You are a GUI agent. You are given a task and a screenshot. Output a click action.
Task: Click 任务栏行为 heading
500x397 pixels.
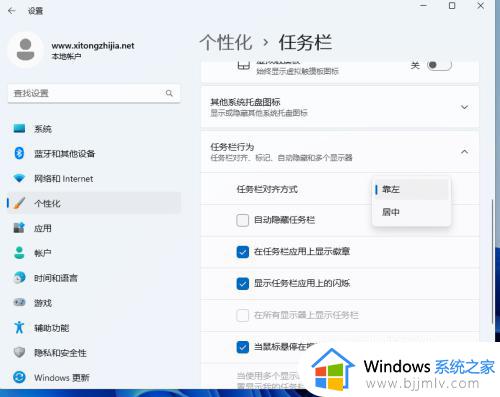pos(232,147)
